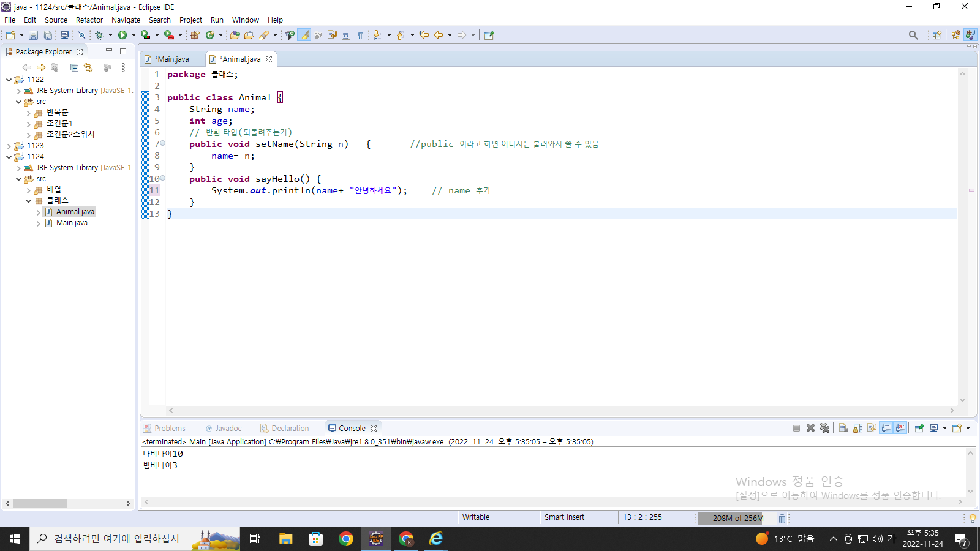The image size is (980, 551).
Task: Click the Toggle Mark Occurrences highlighter icon
Action: point(304,35)
